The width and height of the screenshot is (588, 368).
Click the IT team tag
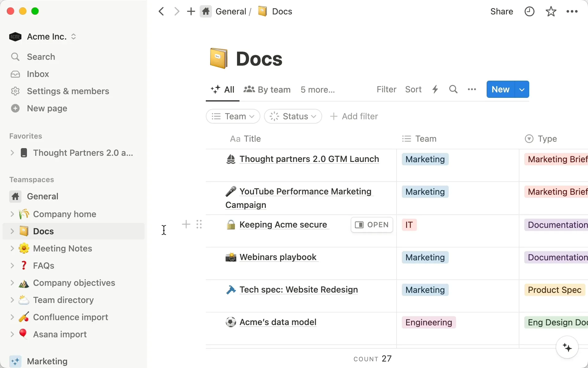click(x=409, y=225)
